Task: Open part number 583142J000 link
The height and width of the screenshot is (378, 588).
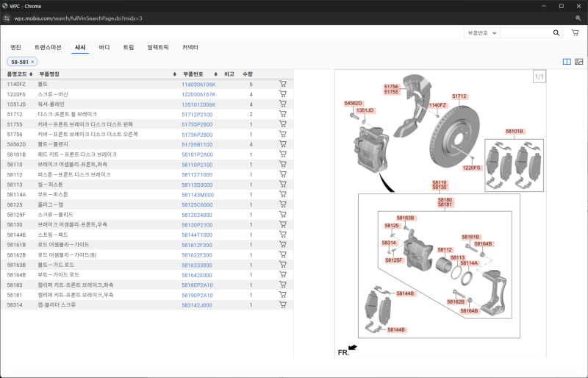Action: pyautogui.click(x=197, y=305)
